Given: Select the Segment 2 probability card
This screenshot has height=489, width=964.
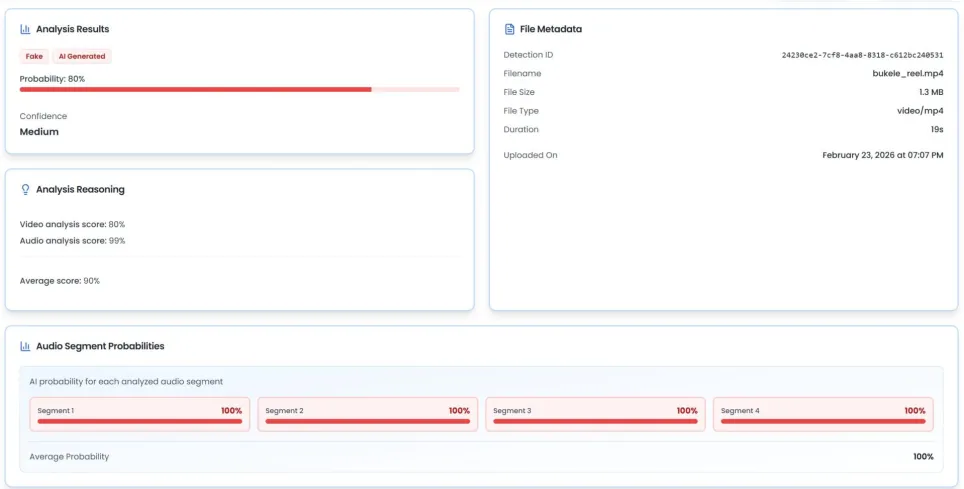Looking at the screenshot, I should tap(367, 414).
